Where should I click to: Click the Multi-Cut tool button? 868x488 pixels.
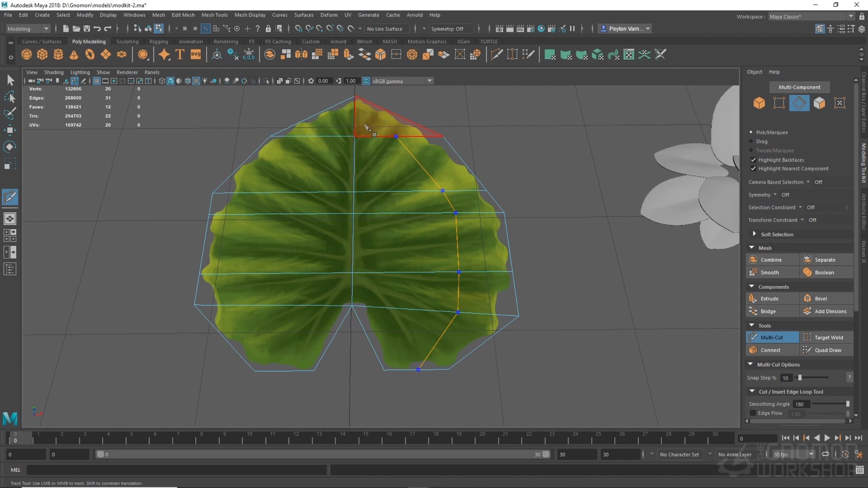coord(772,338)
